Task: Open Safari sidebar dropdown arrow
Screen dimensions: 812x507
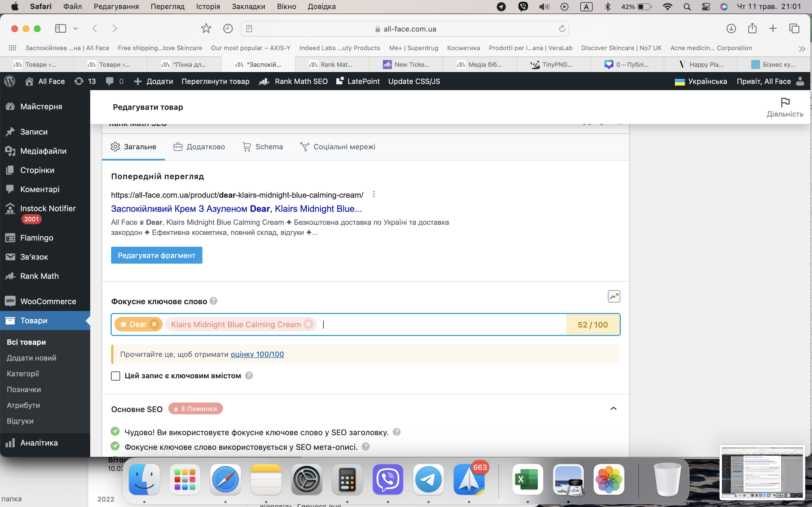Action: pos(76,29)
